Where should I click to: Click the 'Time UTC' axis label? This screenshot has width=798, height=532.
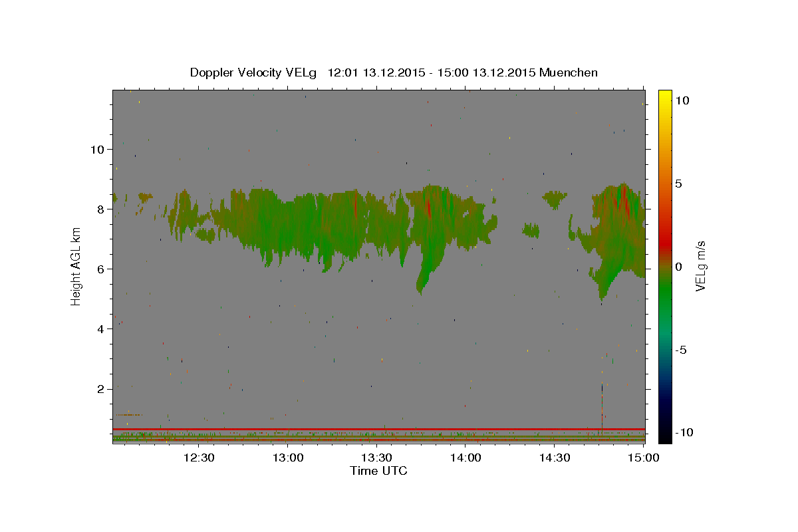point(378,471)
